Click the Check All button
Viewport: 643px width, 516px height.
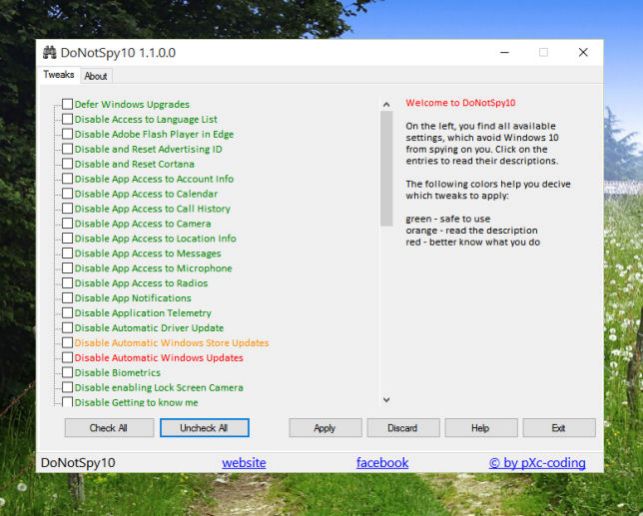(x=109, y=428)
